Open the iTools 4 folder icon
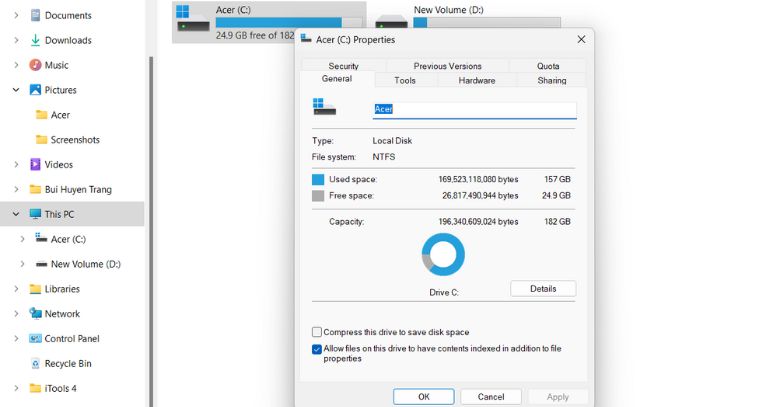Screen dimensions: 780x407 point(35,389)
